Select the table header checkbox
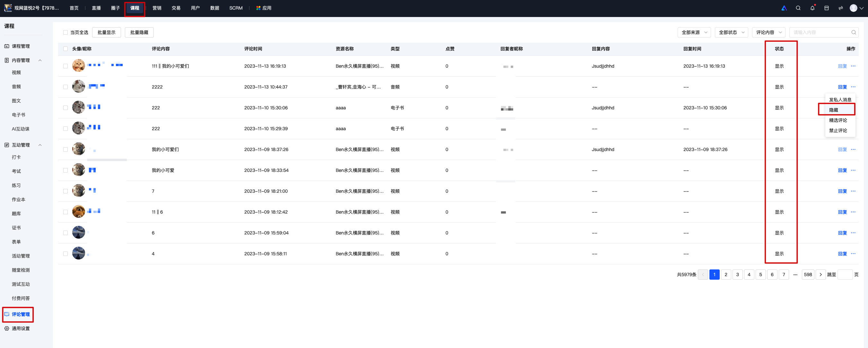Screen dimensions: 868x348 coord(65,49)
